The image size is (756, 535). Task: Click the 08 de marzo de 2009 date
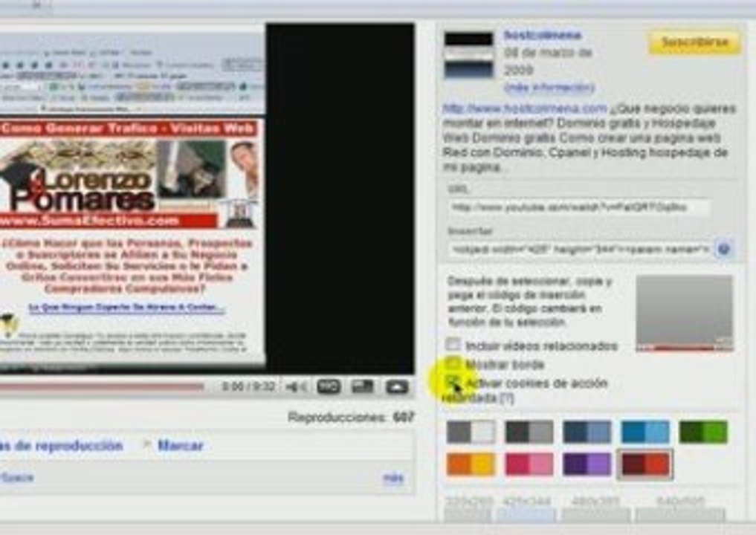pos(548,61)
